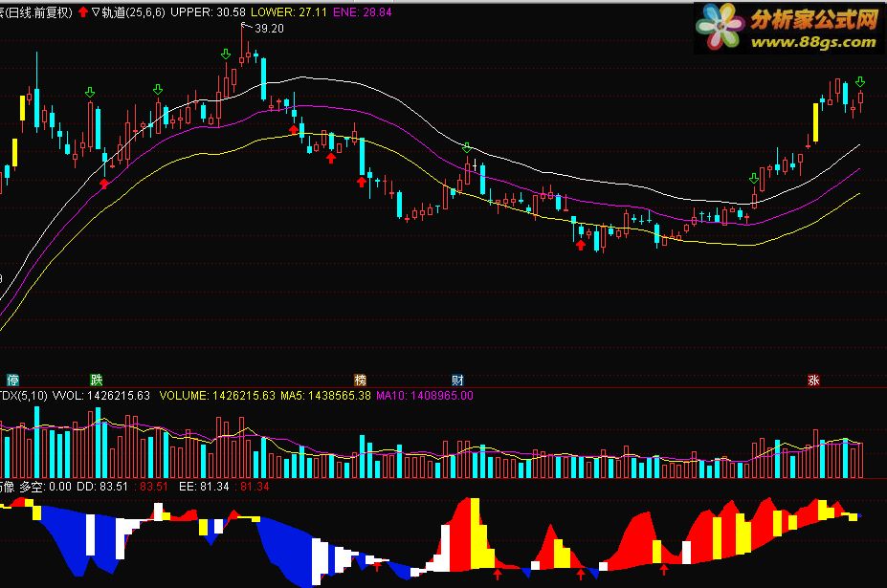Viewport: 887px width, 588px height.
Task: Click the EE: 81.34 indicator value
Action: (204, 487)
